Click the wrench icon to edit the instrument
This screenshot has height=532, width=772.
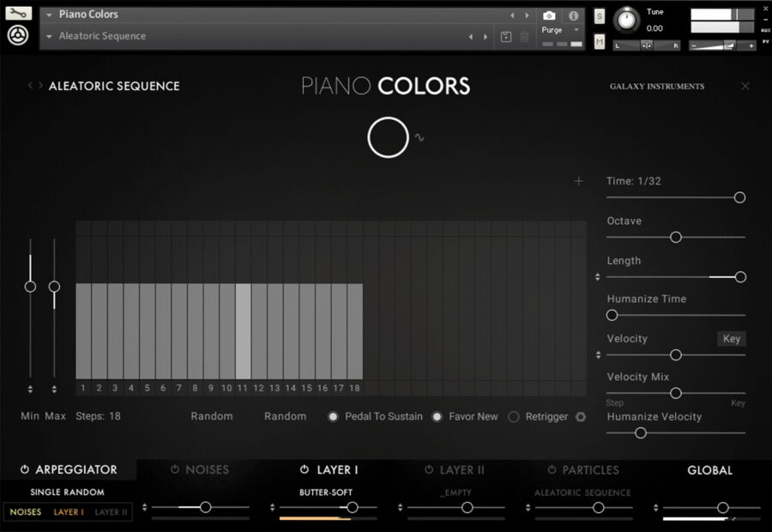[17, 15]
